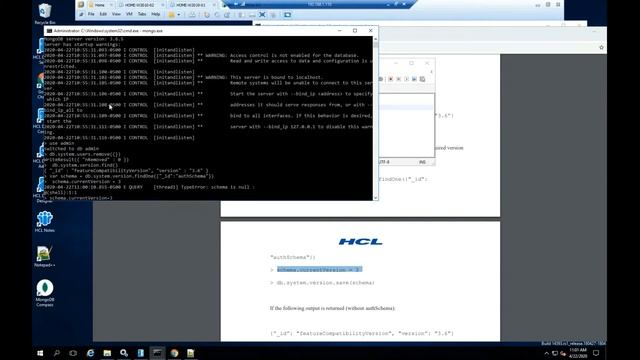Open the Windows Start menu
This screenshot has height=360, width=640.
click(40, 353)
